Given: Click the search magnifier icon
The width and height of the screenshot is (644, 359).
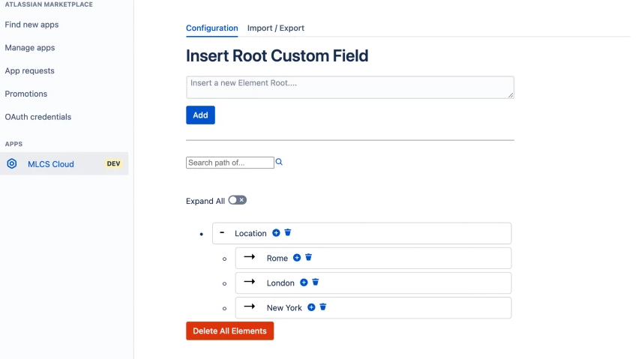Looking at the screenshot, I should click(x=279, y=162).
